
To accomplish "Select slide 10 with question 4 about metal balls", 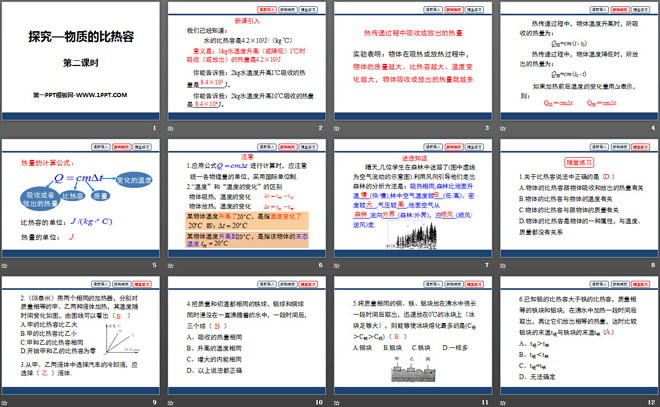I will (247, 336).
